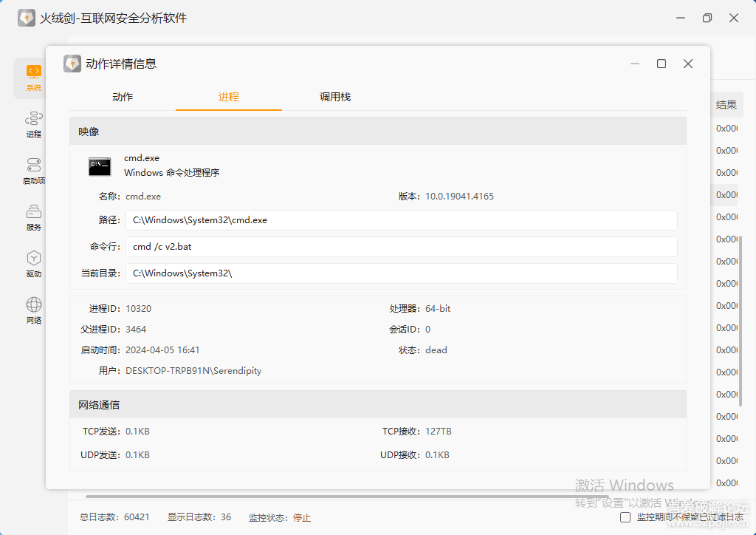Click the 映像 section header
The height and width of the screenshot is (535, 756).
[x=378, y=132]
